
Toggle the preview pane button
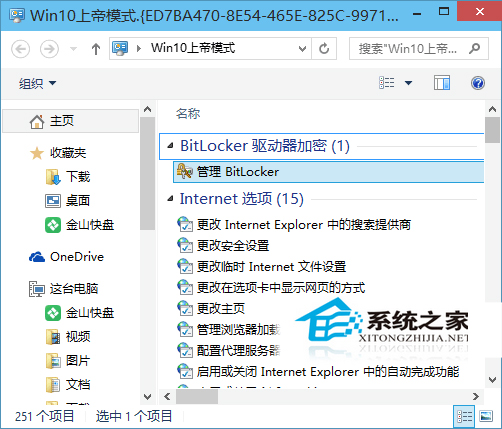[442, 83]
